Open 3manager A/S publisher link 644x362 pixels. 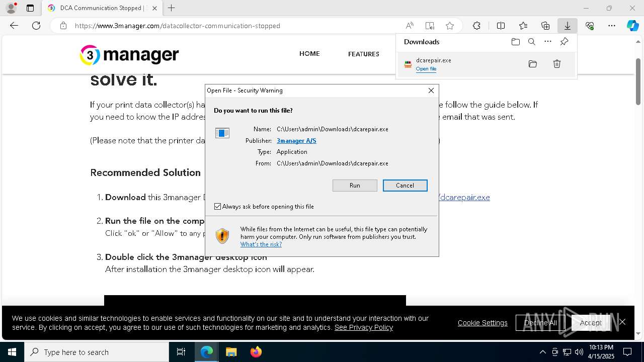[296, 141]
